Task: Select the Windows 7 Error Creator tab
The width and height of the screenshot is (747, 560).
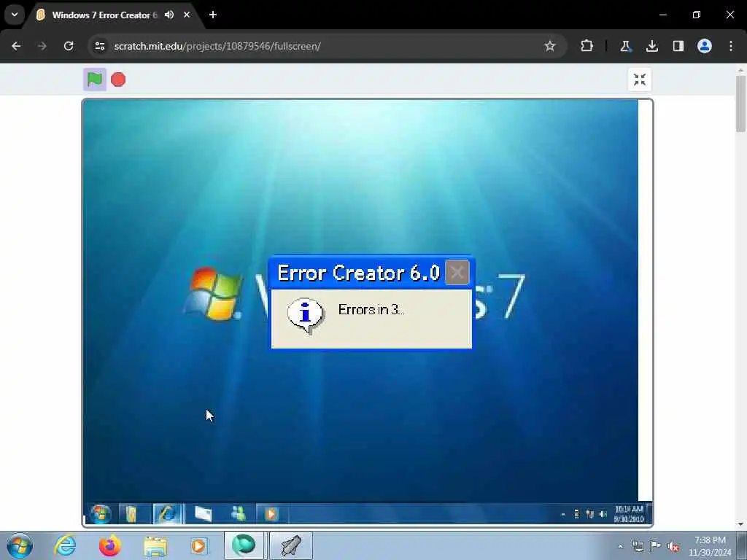Action: (x=104, y=15)
